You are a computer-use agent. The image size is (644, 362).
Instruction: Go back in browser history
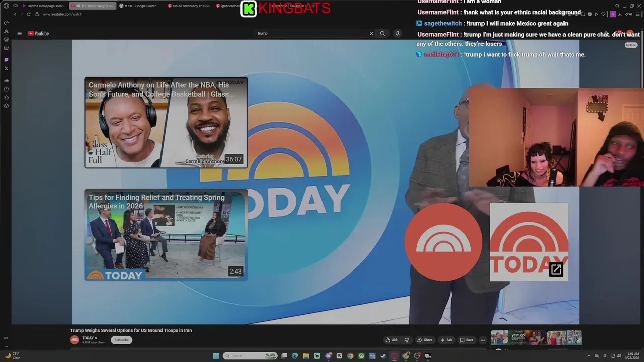(15, 14)
